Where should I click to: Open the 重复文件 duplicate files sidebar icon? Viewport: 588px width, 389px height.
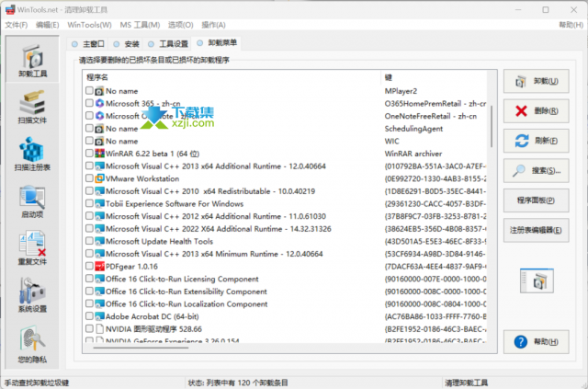coord(33,248)
